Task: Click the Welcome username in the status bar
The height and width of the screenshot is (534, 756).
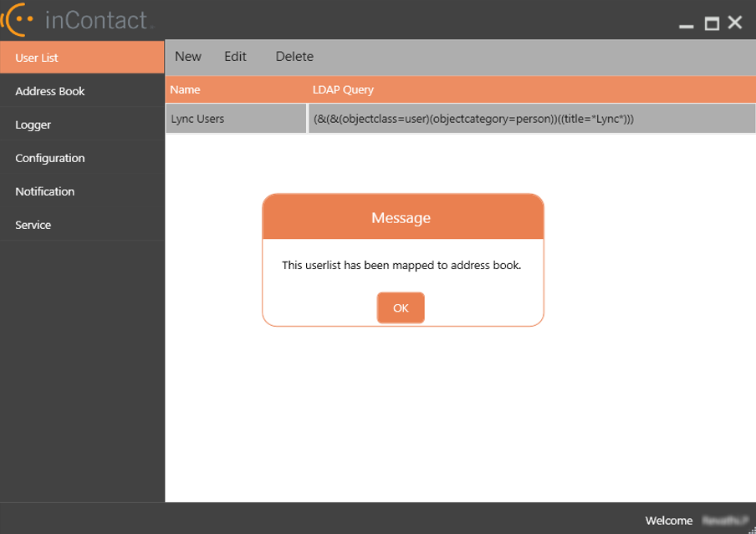Action: (725, 521)
